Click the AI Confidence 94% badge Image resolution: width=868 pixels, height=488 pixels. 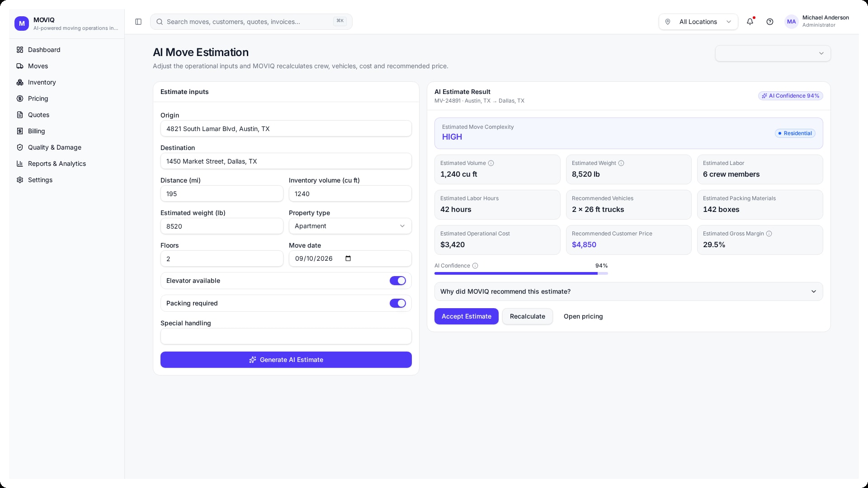pyautogui.click(x=790, y=96)
